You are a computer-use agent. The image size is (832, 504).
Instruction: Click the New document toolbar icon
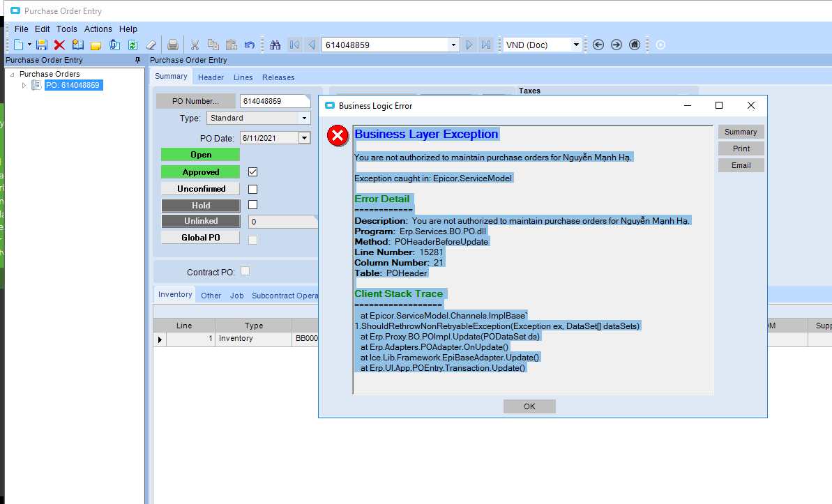(19, 45)
